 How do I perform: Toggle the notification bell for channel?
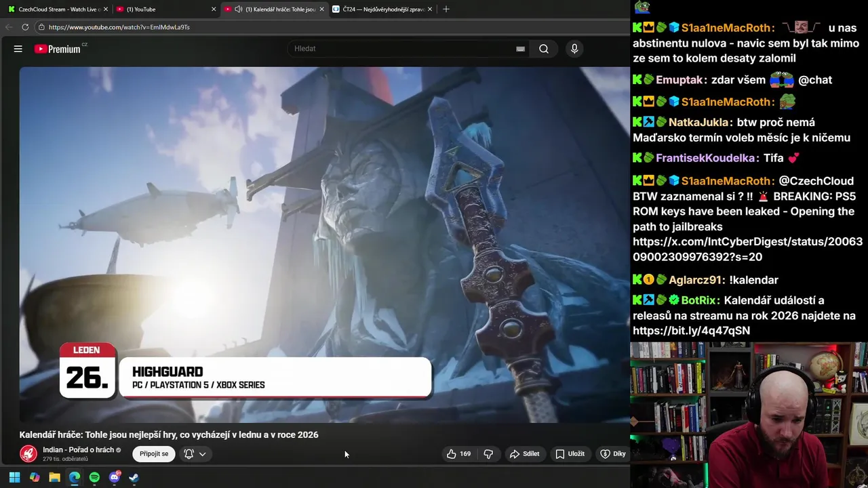click(189, 454)
